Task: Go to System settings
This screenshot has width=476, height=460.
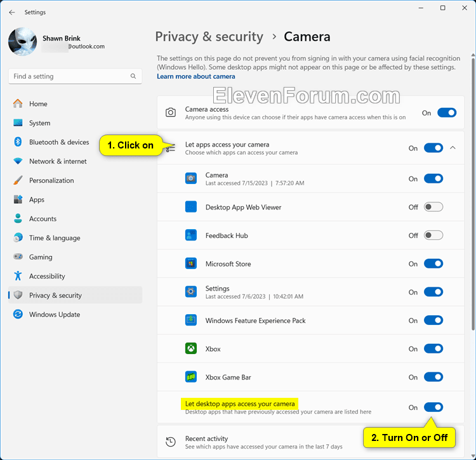Action: (x=75, y=123)
